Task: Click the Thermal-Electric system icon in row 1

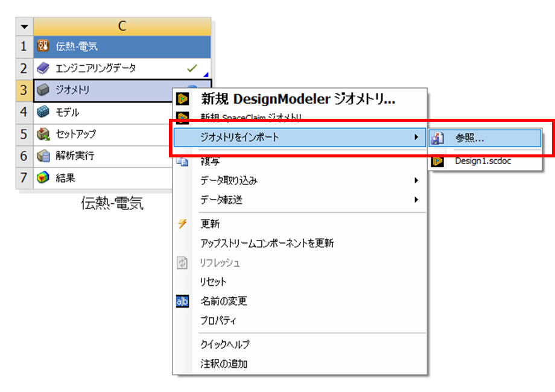Action: click(x=43, y=46)
